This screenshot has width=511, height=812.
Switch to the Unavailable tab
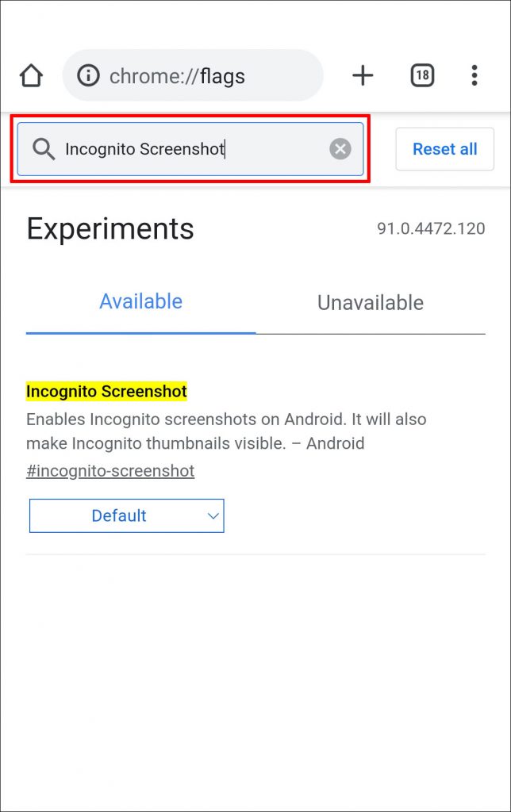[370, 302]
